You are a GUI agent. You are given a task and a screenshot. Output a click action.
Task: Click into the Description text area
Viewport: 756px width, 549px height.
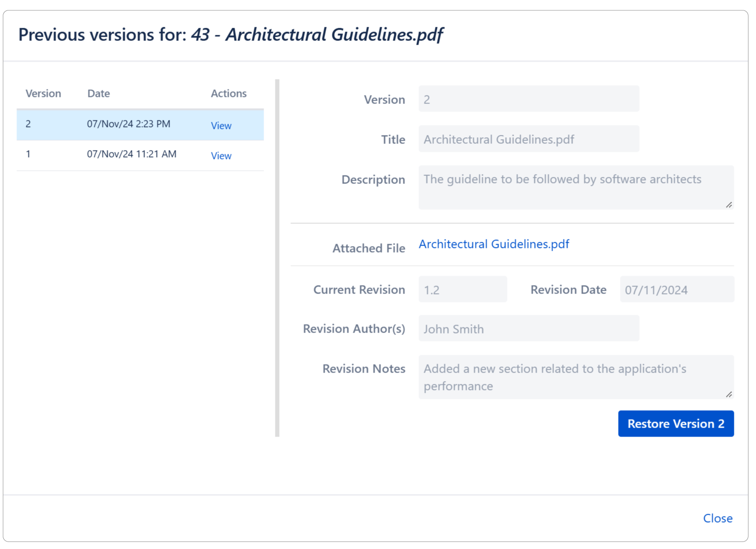tap(575, 187)
